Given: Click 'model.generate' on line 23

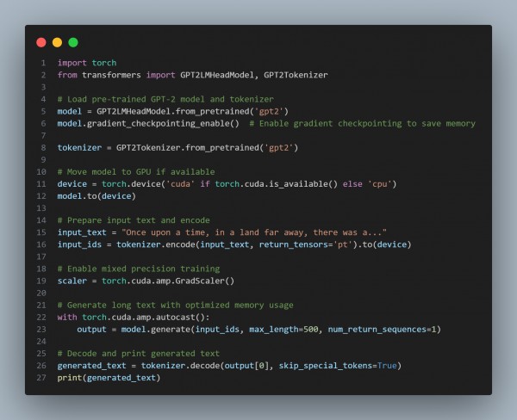Looking at the screenshot, I should click(x=156, y=330).
